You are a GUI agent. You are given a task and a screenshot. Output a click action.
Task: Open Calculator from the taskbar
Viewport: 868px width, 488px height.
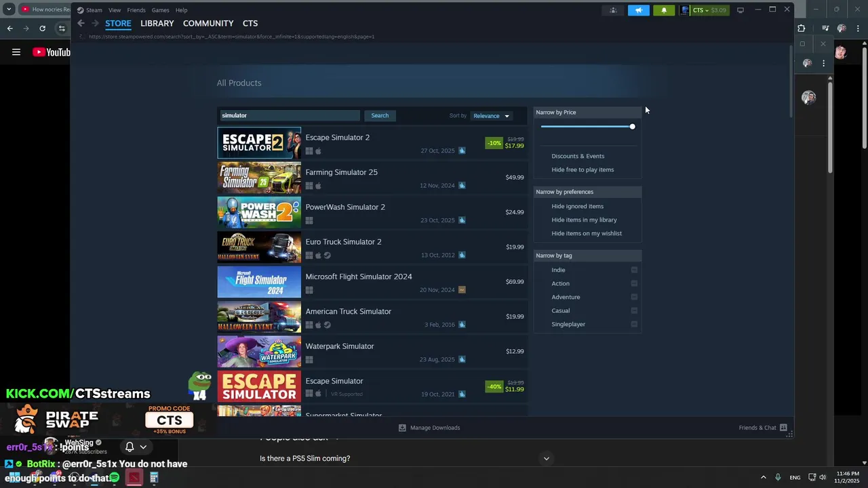(154, 478)
